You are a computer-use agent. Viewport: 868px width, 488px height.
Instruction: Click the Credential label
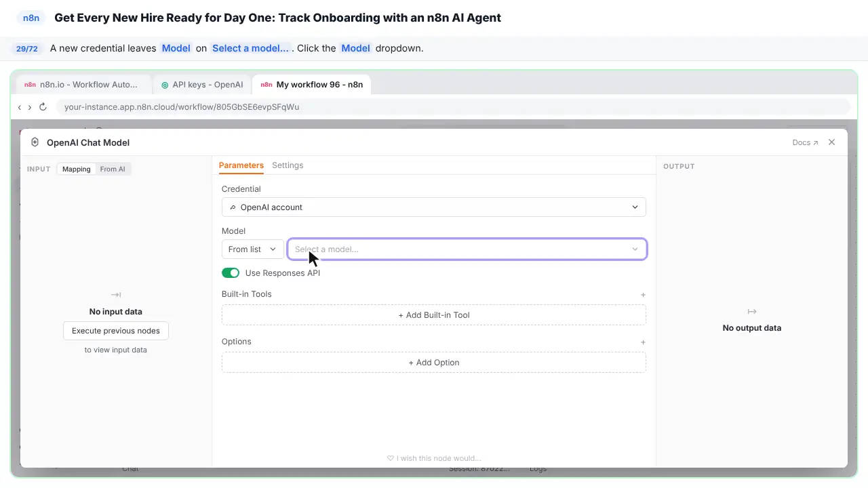click(x=241, y=189)
